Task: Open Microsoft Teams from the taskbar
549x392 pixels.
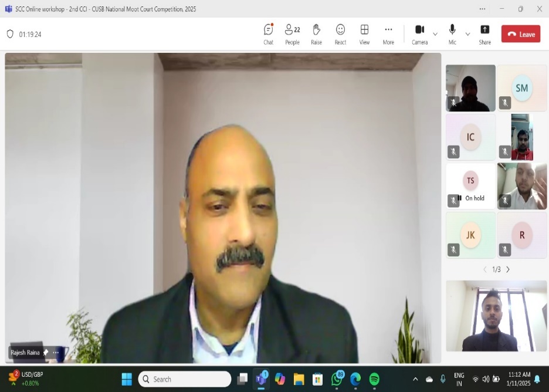Action: point(261,379)
